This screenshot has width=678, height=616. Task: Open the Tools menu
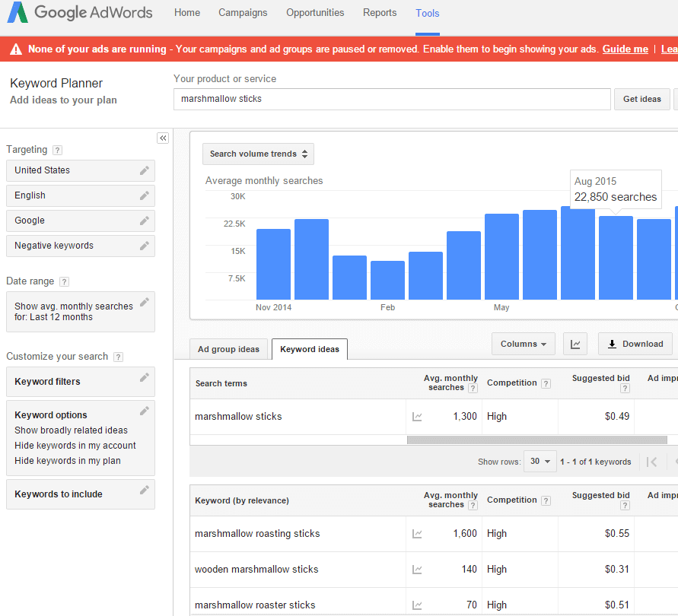pyautogui.click(x=427, y=14)
